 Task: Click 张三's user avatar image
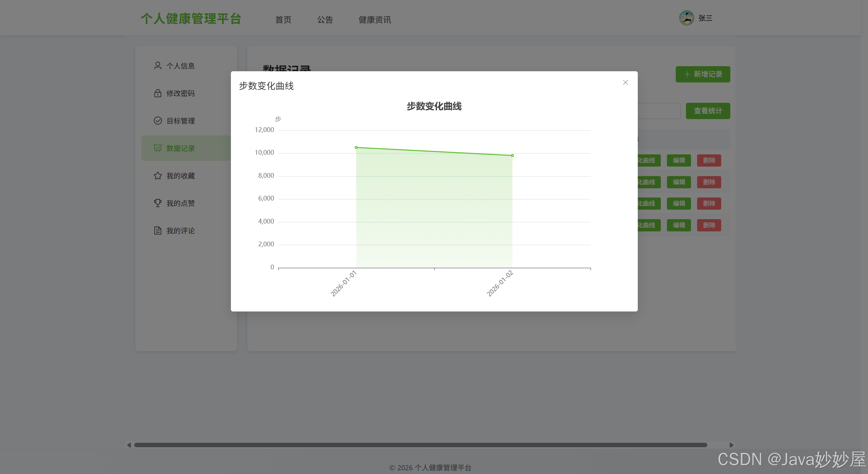coord(686,18)
